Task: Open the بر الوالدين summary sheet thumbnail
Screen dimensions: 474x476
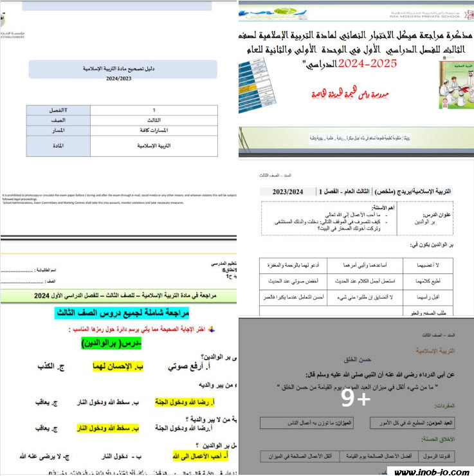Action: click(356, 238)
